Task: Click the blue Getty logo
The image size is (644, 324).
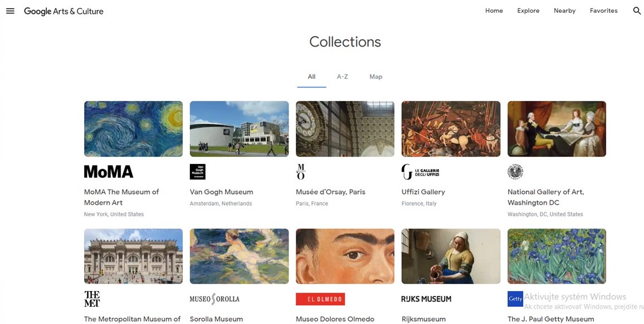Action: pyautogui.click(x=515, y=299)
